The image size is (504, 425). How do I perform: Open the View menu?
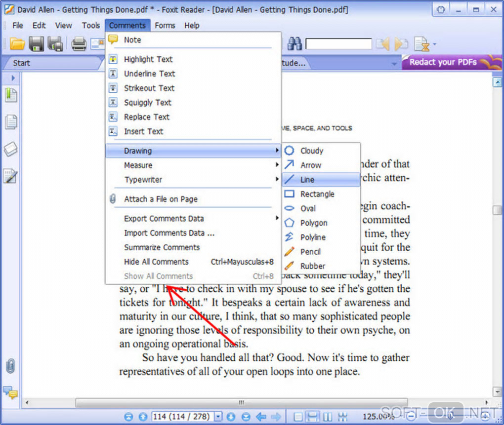pos(63,25)
